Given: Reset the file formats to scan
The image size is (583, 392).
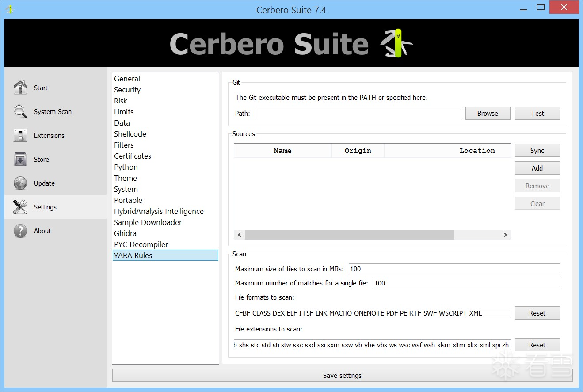Looking at the screenshot, I should point(537,313).
